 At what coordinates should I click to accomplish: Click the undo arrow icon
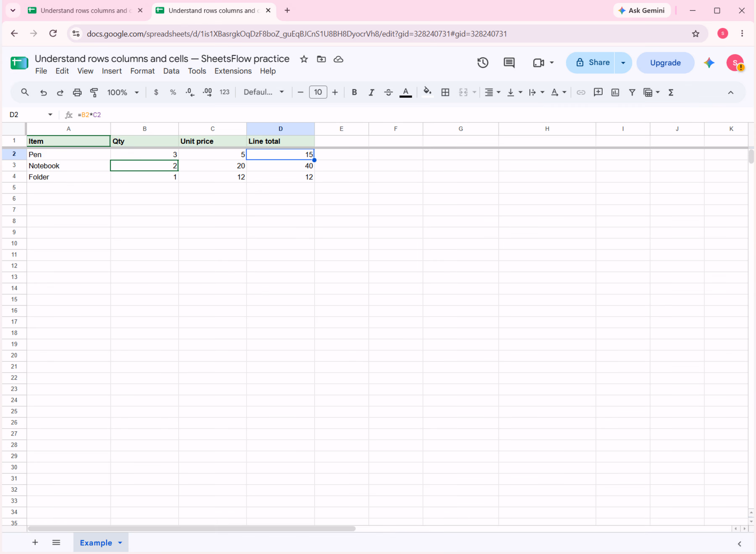click(43, 92)
